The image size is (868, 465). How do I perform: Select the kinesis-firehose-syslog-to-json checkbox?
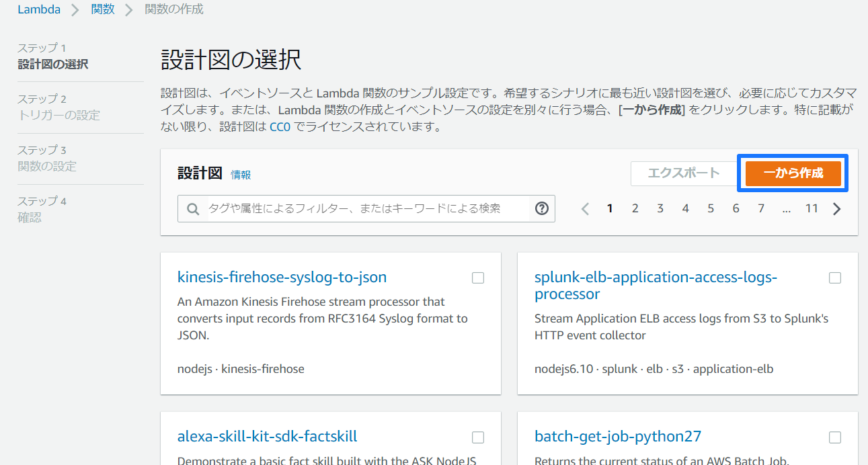478,278
